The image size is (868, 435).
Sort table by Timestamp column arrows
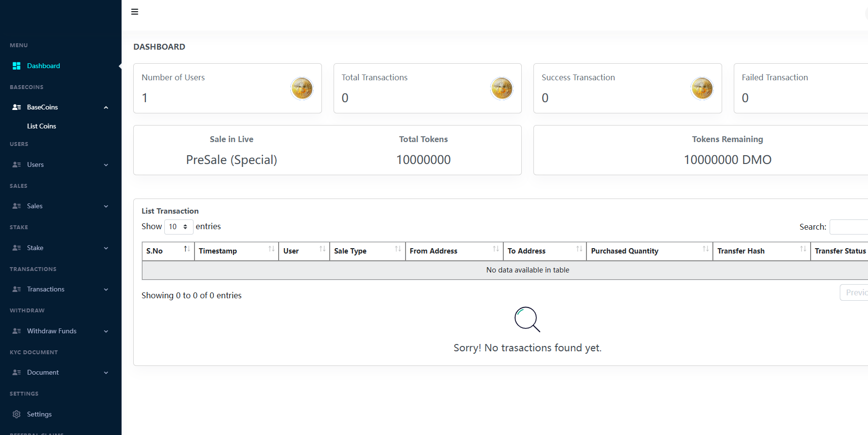tap(271, 249)
